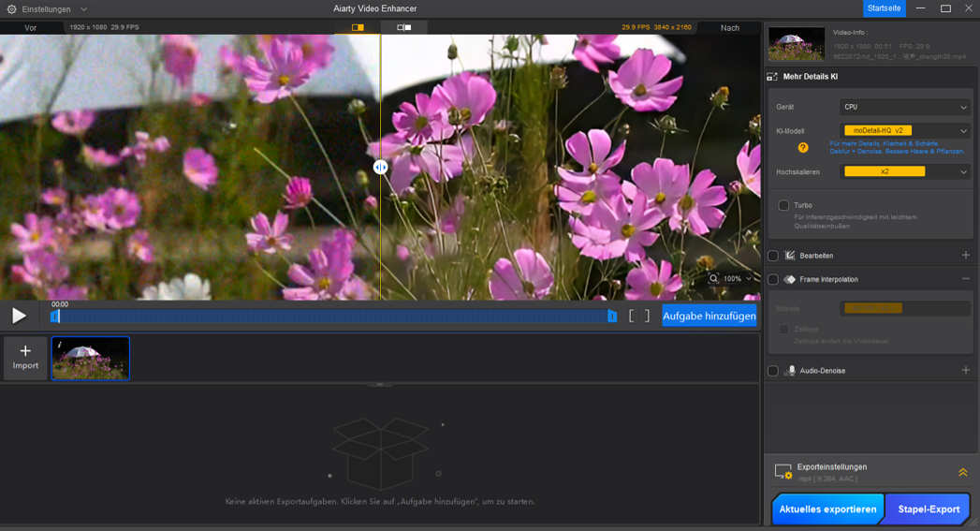Set trim start with left bracket
This screenshot has width=980, height=531.
click(631, 316)
